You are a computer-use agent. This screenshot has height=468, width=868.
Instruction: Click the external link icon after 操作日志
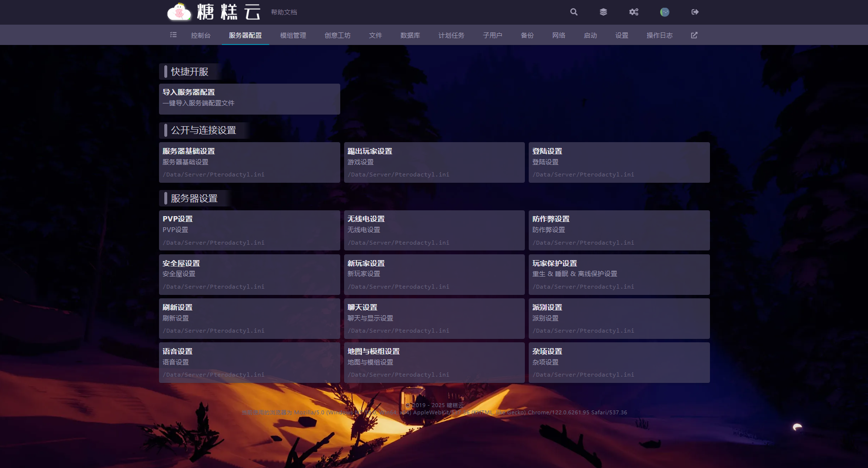click(x=694, y=35)
